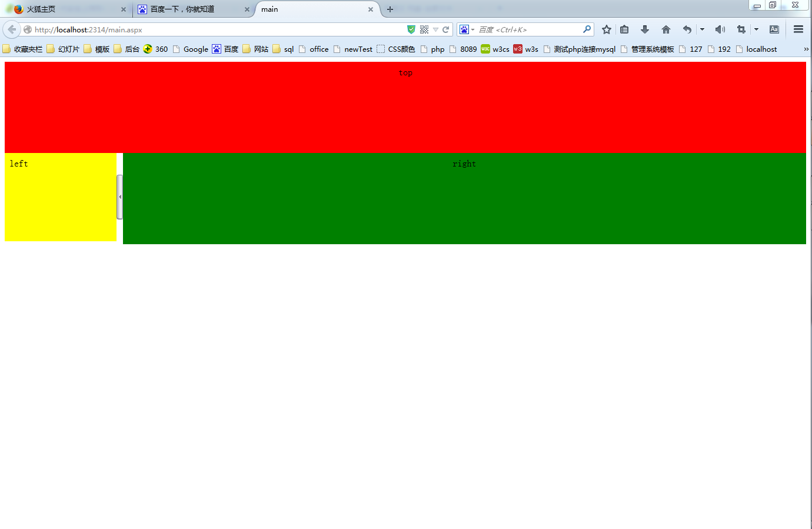Close the 百度一下 tab
The height and width of the screenshot is (529, 812).
tap(247, 9)
